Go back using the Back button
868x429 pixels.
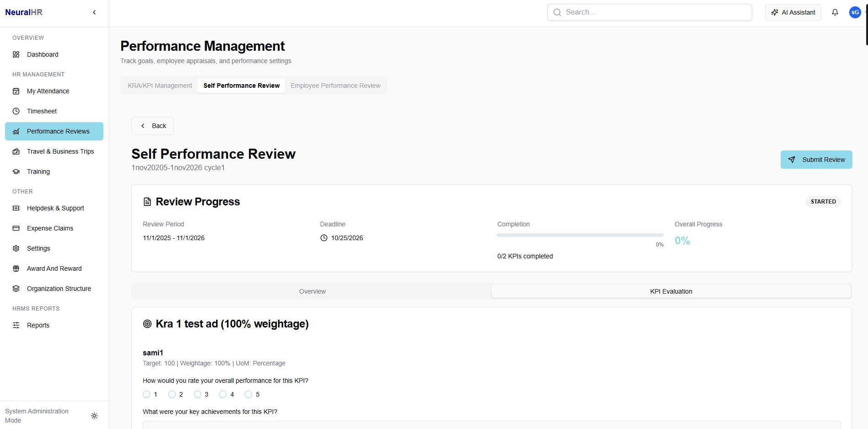click(x=152, y=125)
